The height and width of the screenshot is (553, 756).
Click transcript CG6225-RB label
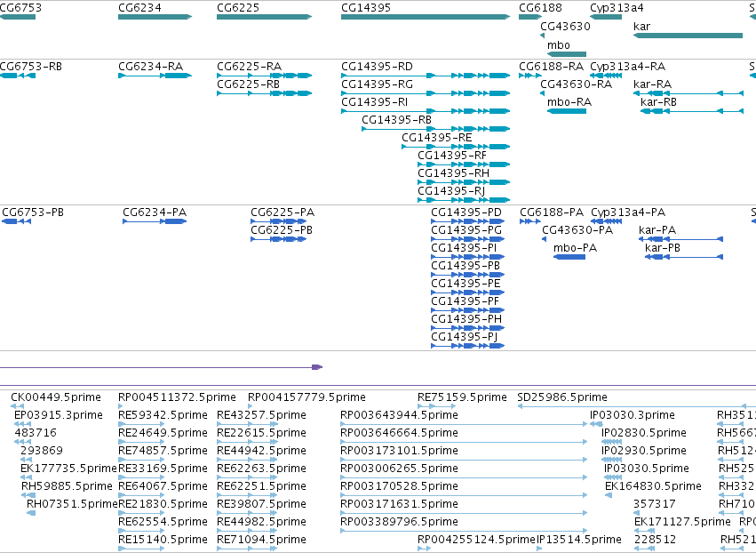(x=249, y=84)
